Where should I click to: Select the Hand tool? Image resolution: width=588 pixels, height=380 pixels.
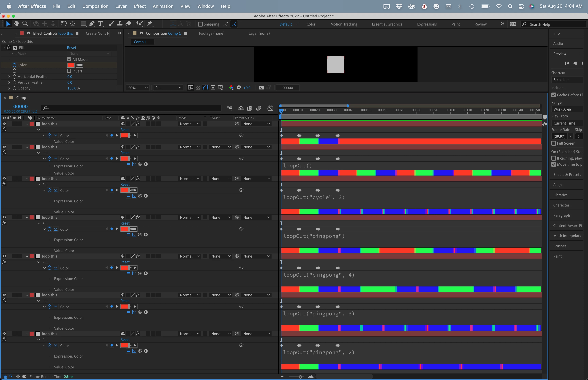17,24
